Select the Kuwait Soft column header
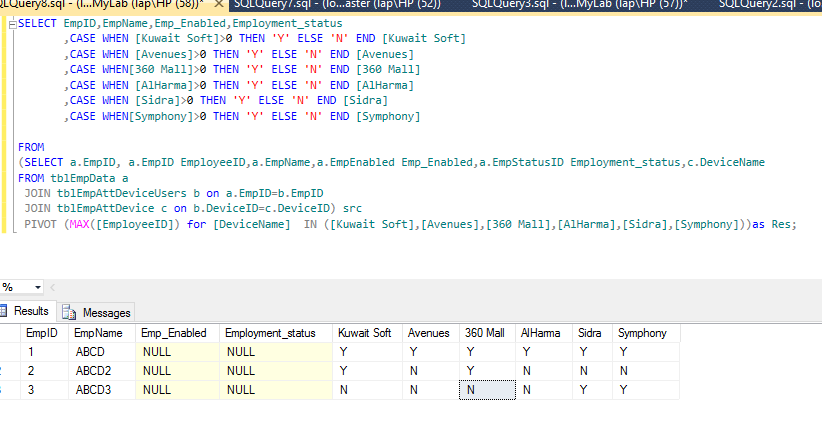 367,333
